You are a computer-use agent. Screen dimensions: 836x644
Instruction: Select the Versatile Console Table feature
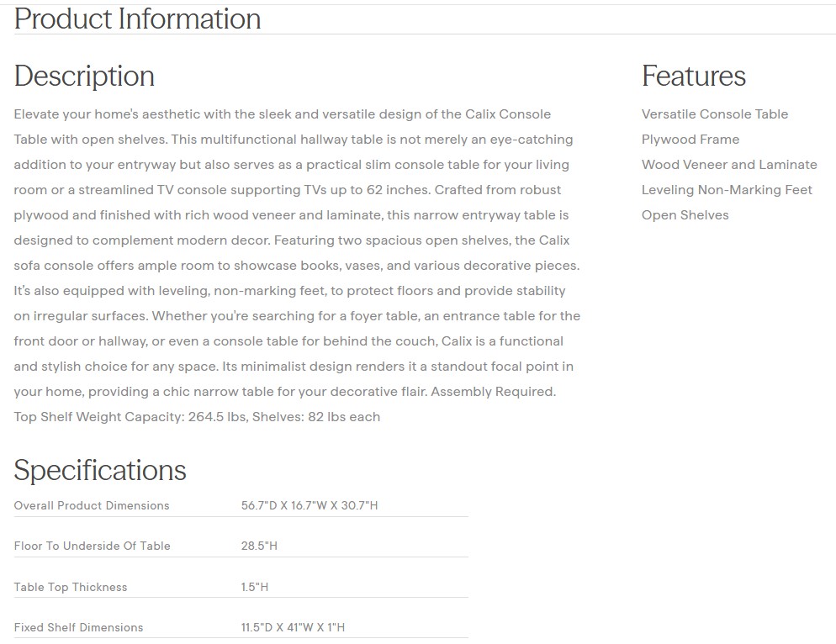click(714, 114)
